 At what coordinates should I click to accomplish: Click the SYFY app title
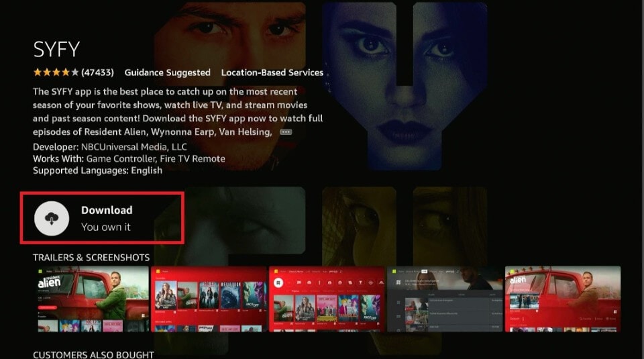pos(56,50)
